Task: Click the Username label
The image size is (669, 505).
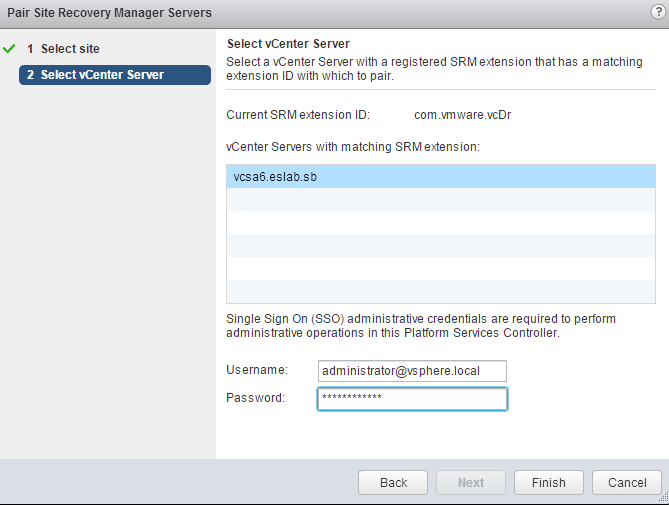Action: coord(257,370)
